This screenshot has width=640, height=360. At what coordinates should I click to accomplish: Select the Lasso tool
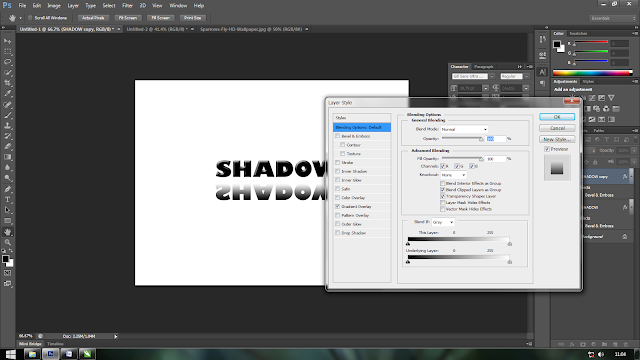[x=7, y=62]
